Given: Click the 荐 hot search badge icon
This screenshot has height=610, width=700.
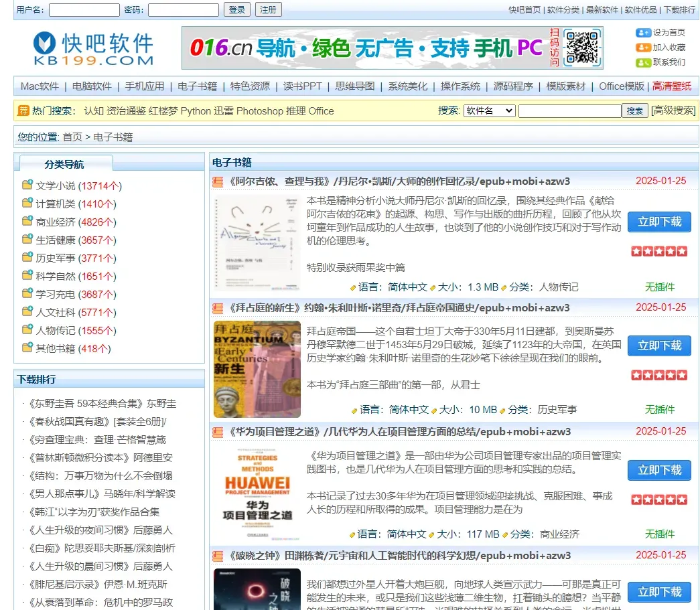Looking at the screenshot, I should coord(23,110).
